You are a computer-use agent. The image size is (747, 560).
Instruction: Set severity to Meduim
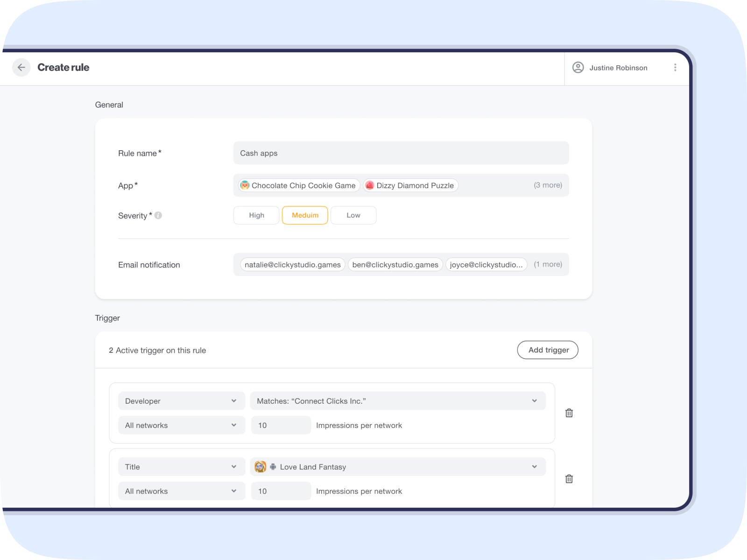[305, 215]
